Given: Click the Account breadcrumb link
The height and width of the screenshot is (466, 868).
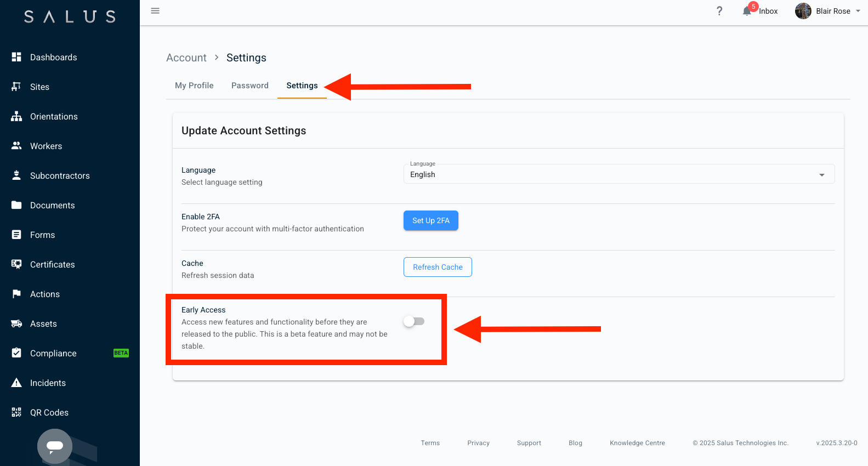Looking at the screenshot, I should [186, 58].
